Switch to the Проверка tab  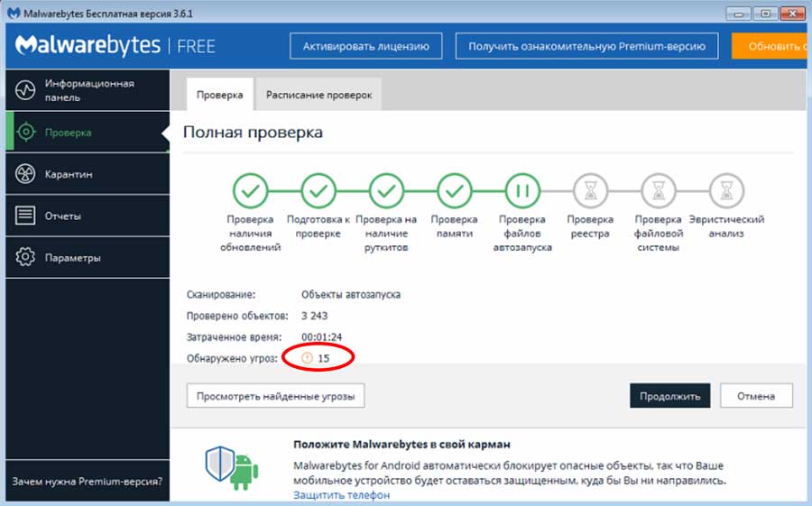(x=219, y=95)
